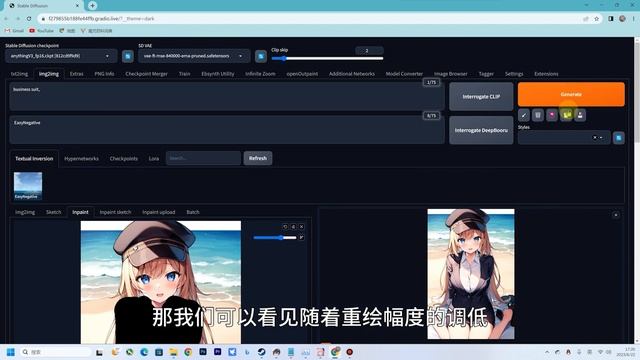
Task: Refresh the SD VAE list
Action: [260, 56]
